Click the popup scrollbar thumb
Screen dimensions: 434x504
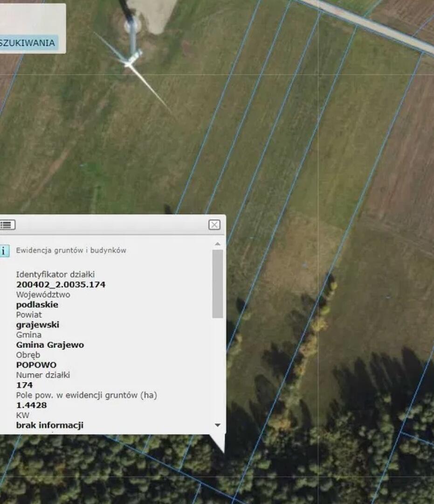click(217, 284)
